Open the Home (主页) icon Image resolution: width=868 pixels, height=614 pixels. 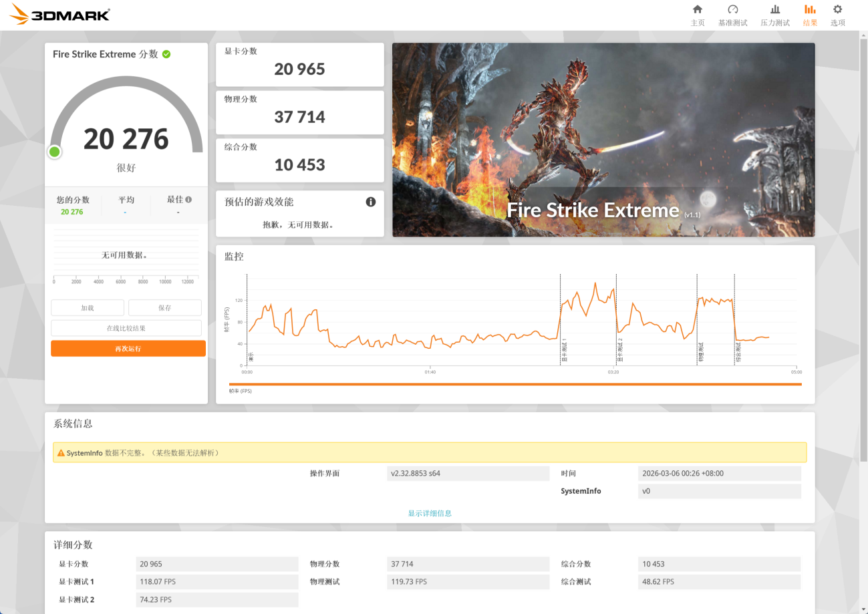point(698,9)
